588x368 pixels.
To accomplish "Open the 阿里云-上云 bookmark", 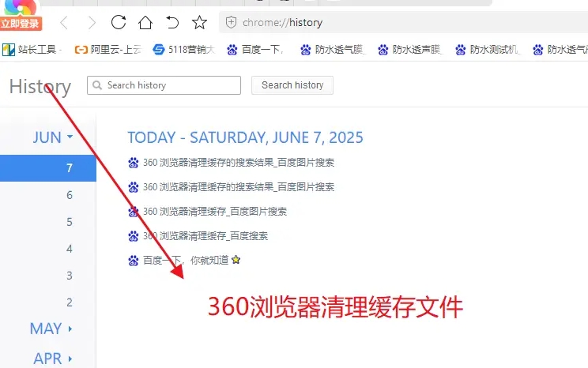I will [x=107, y=50].
